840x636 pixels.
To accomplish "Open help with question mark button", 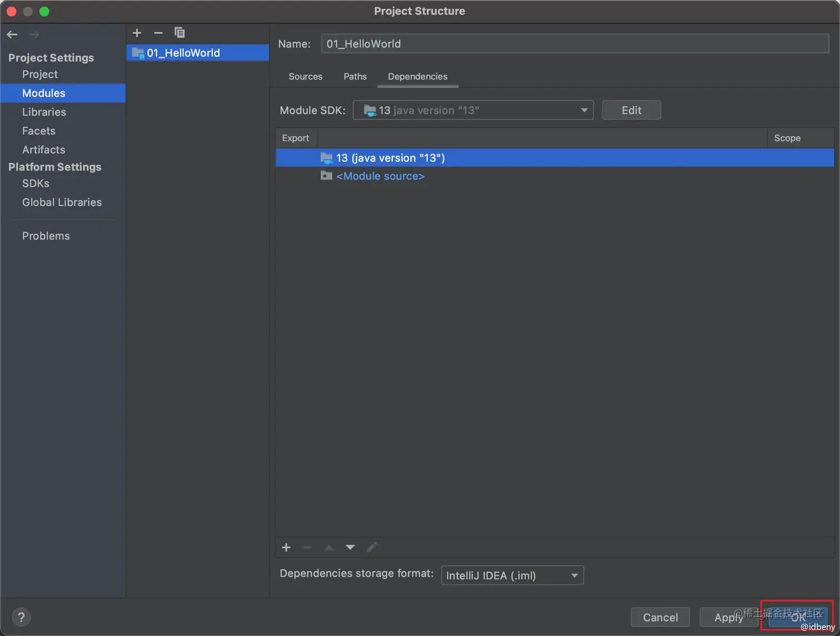I will click(21, 617).
